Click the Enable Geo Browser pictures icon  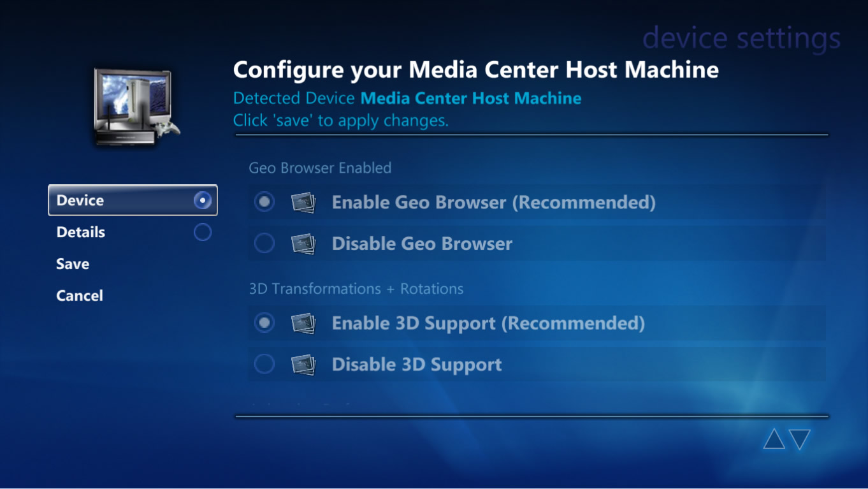(x=303, y=203)
